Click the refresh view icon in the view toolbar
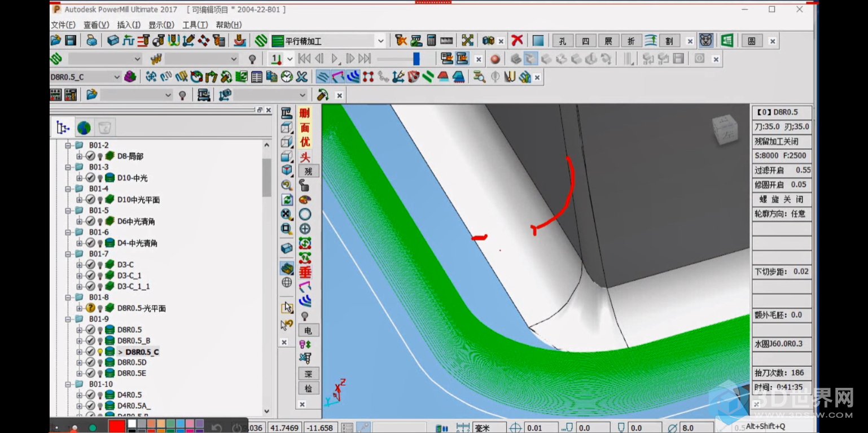The height and width of the screenshot is (433, 868). click(287, 199)
